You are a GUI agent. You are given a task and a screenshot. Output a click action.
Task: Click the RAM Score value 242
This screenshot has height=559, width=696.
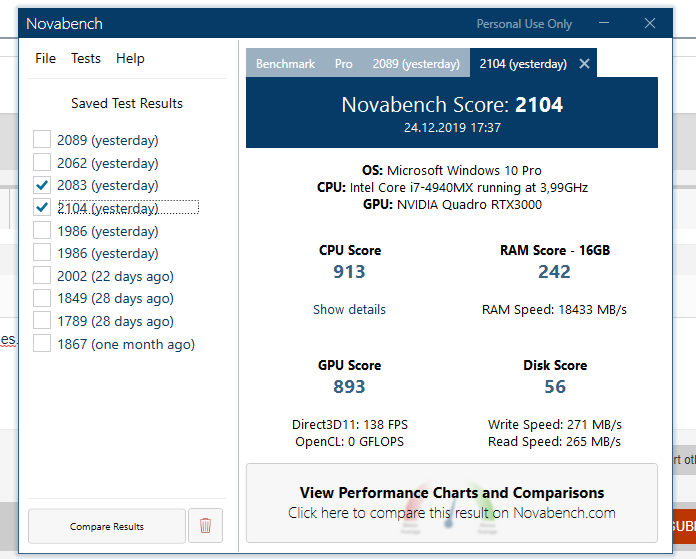[554, 272]
